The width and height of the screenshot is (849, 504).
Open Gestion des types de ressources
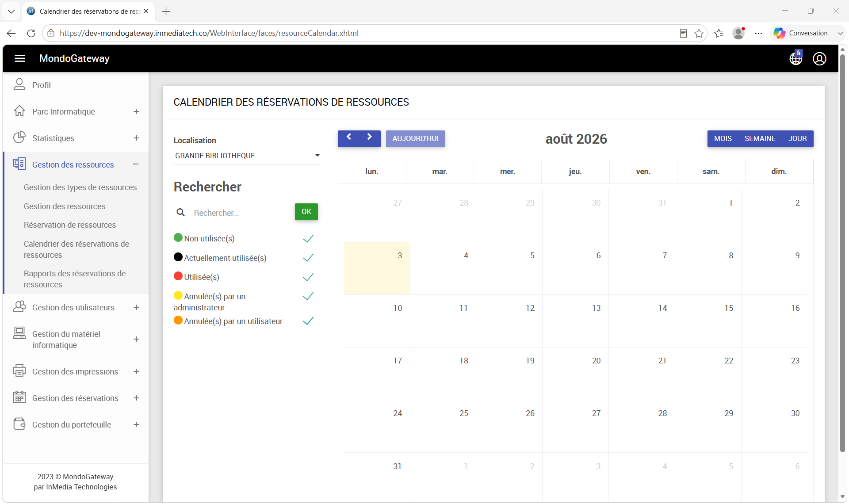click(x=80, y=187)
